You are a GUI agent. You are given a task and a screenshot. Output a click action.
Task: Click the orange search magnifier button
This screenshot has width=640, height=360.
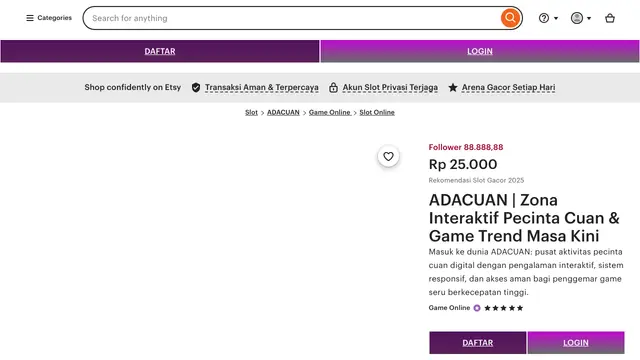510,18
